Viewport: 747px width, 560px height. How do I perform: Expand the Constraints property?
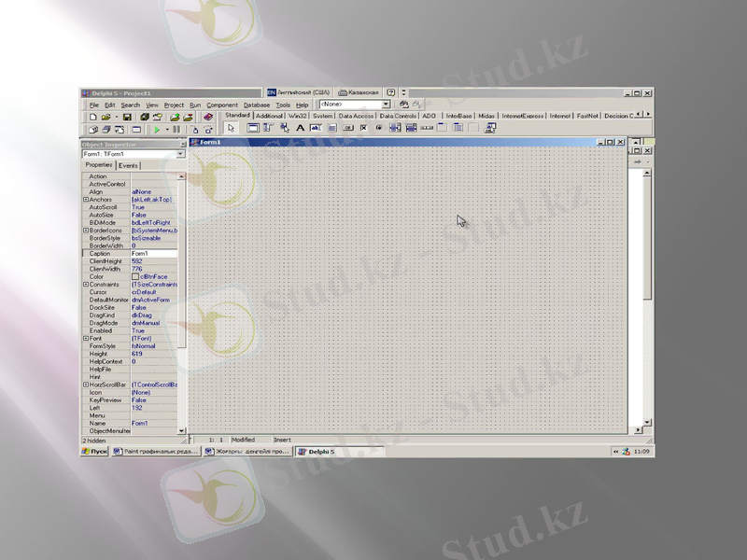(86, 285)
